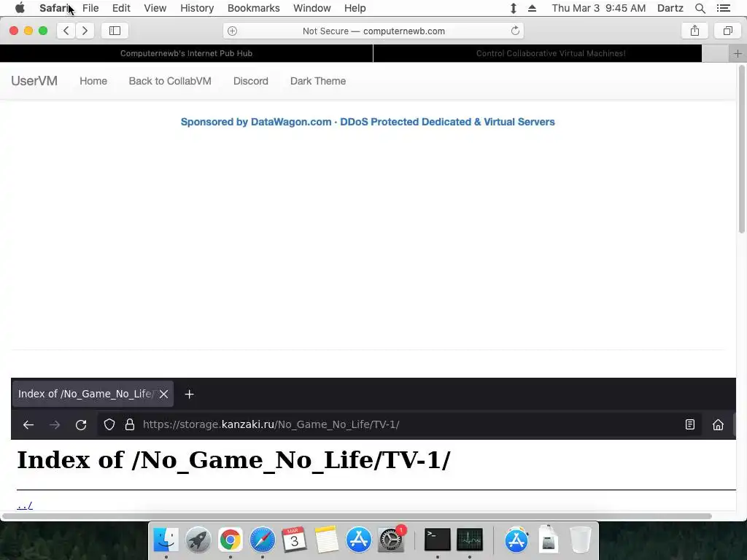The width and height of the screenshot is (747, 560).
Task: Reload the kanzaki.ru page in embedded browser
Action: click(81, 424)
